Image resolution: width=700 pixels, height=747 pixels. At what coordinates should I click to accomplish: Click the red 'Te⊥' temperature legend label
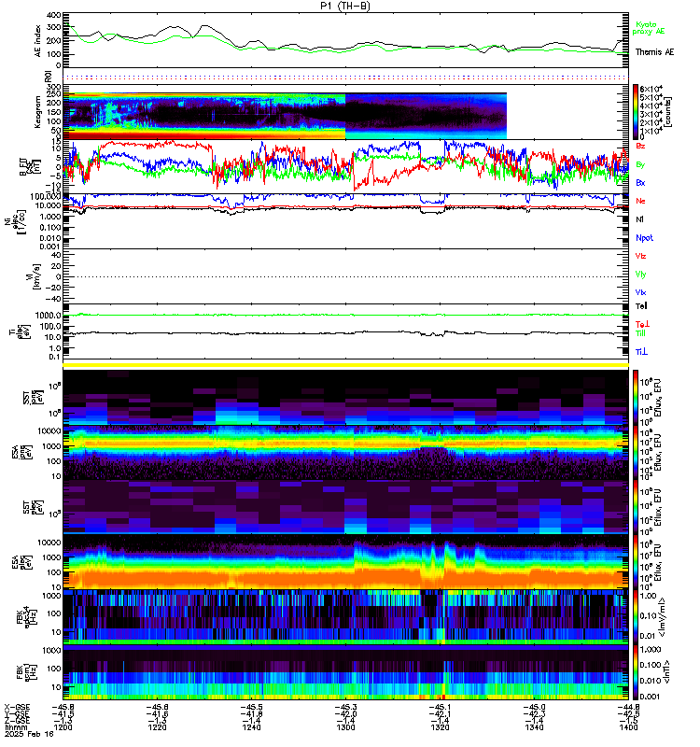[x=643, y=324]
